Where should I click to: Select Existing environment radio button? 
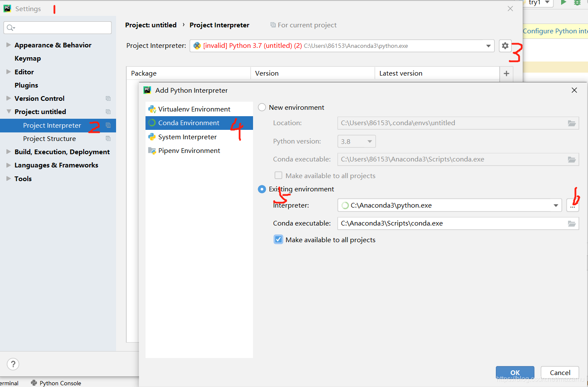click(262, 189)
